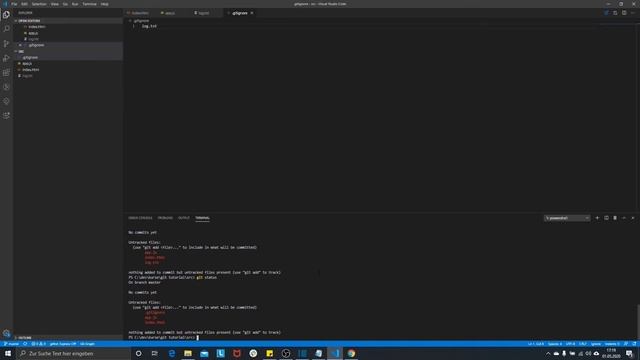Open the Explorer view in activity bar
The width and height of the screenshot is (640, 360).
click(x=6, y=15)
